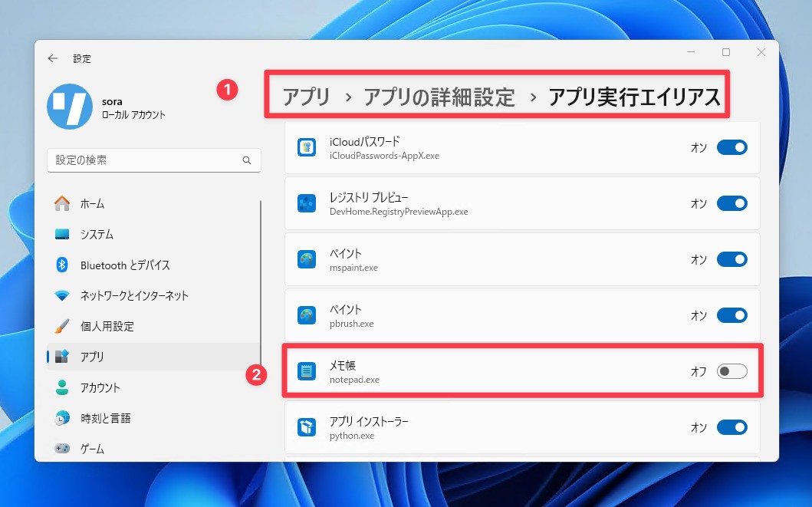Click the レジストリ プレビュー app icon
This screenshot has height=507, width=812.
click(307, 203)
